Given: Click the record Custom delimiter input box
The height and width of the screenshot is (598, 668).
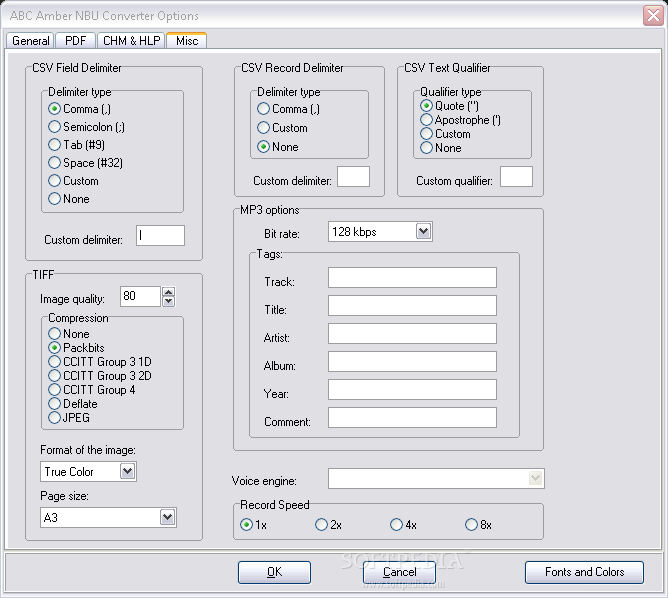Looking at the screenshot, I should click(353, 176).
